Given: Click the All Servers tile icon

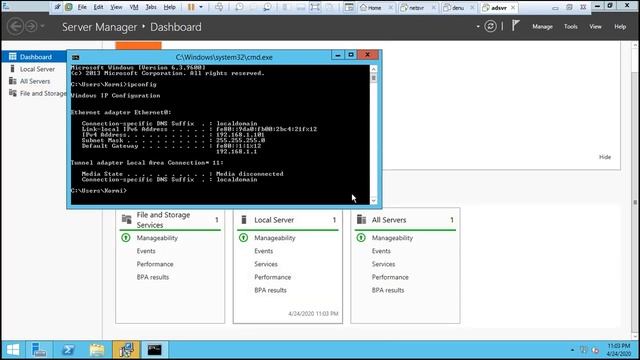Looking at the screenshot, I should [361, 220].
